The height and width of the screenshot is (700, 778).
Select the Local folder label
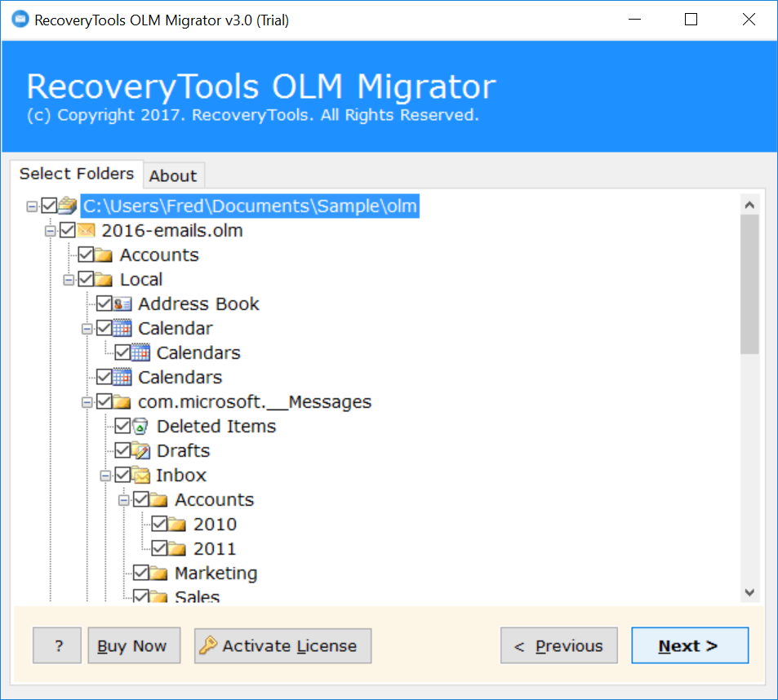point(141,280)
